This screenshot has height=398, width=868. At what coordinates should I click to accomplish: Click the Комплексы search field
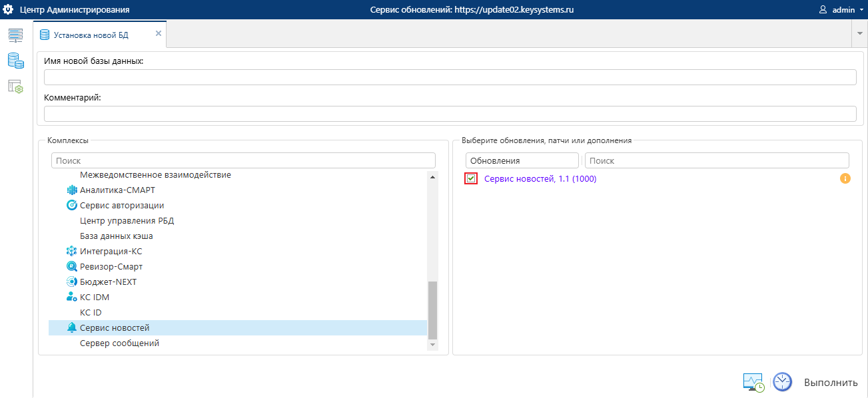pyautogui.click(x=243, y=160)
